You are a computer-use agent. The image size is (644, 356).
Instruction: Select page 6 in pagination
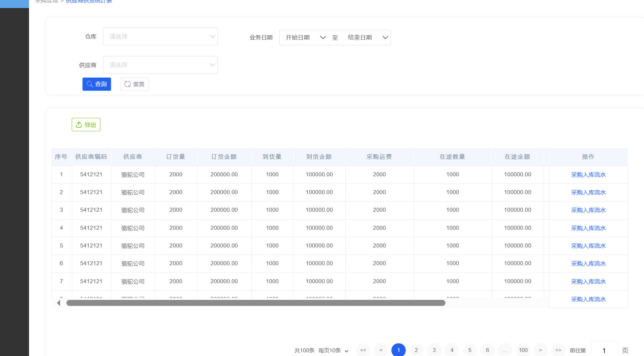click(488, 350)
